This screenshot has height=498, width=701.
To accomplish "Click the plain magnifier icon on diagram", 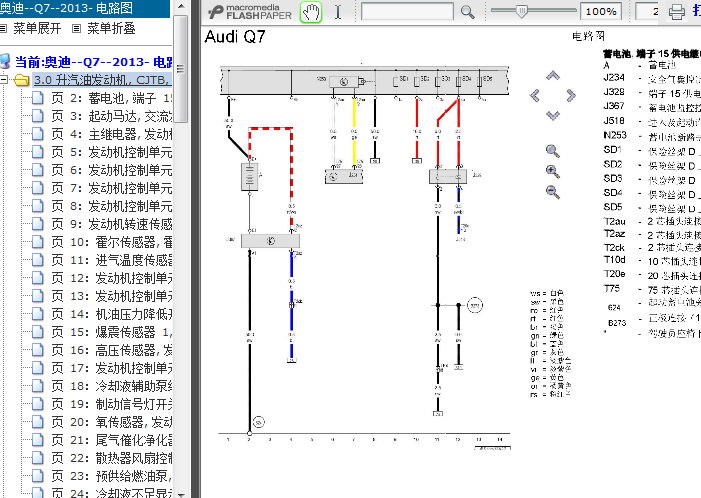I will pos(553,151).
